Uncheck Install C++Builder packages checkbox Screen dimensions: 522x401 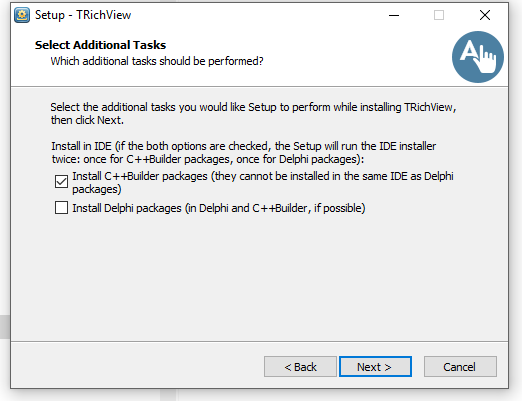click(x=61, y=182)
